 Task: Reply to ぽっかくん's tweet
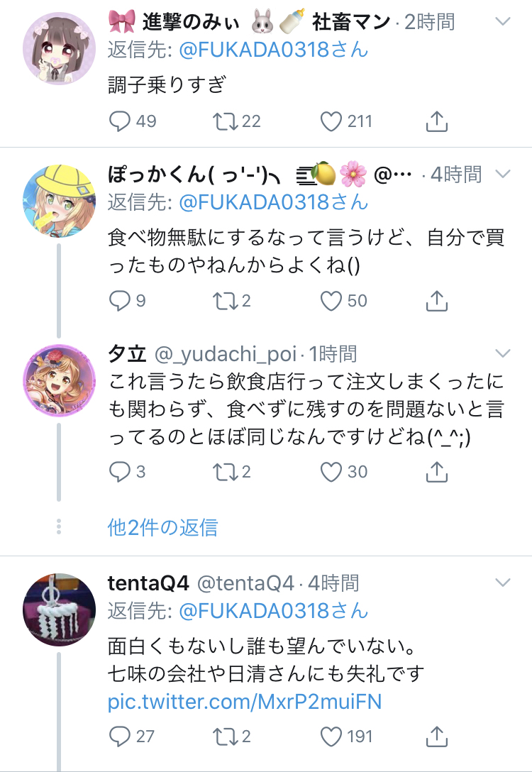(x=120, y=301)
